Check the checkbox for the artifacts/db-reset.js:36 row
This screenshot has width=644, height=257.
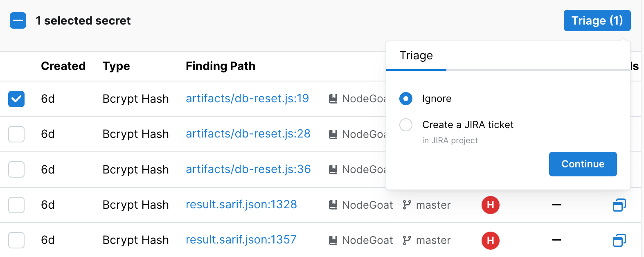pos(16,169)
